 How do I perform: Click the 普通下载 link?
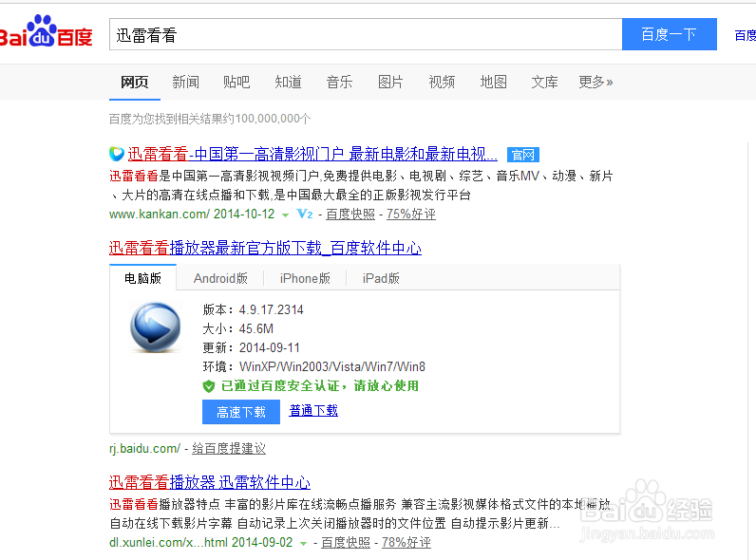tap(313, 411)
